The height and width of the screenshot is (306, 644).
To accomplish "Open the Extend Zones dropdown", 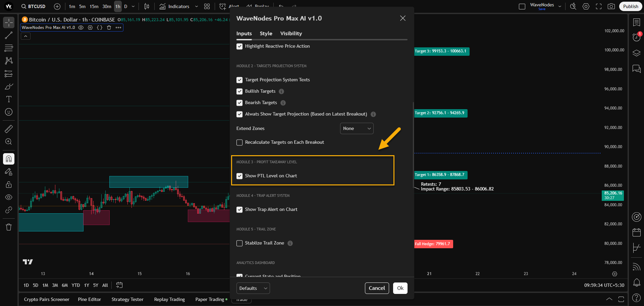I will tap(357, 128).
